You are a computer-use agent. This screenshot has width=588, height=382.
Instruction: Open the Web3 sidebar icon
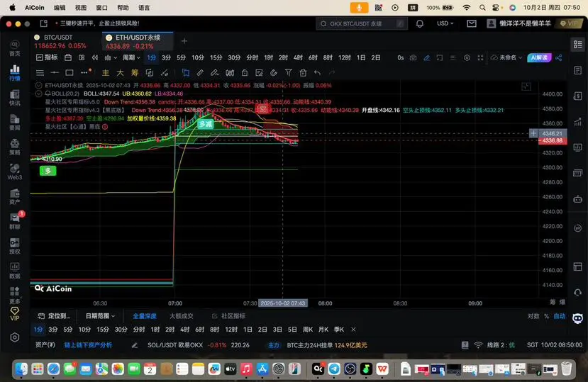[x=15, y=172]
